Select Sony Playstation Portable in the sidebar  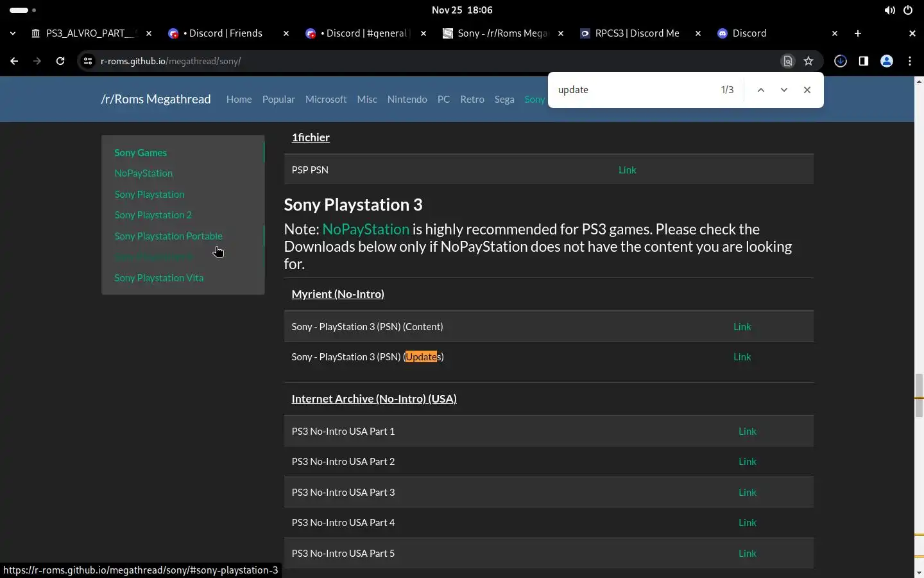point(169,236)
